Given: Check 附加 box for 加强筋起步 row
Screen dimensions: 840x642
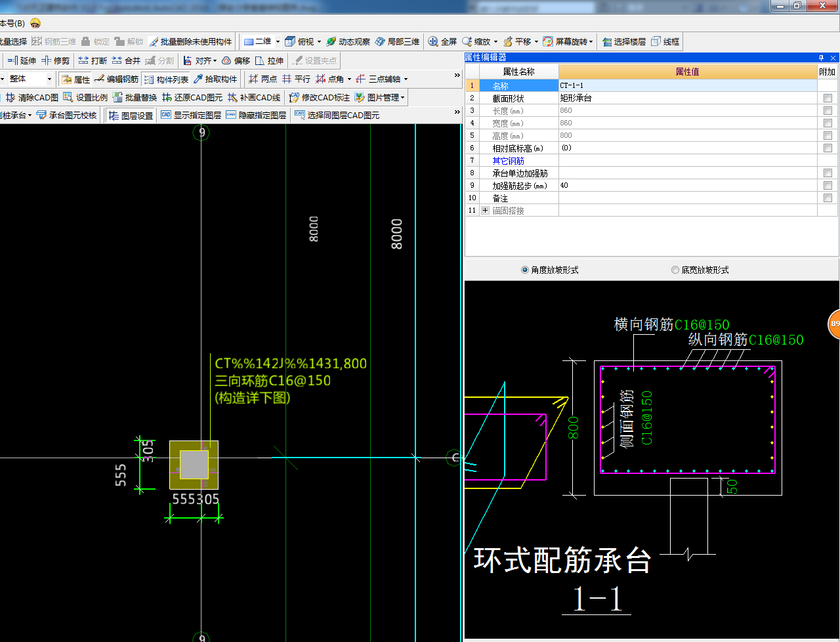Looking at the screenshot, I should click(828, 185).
